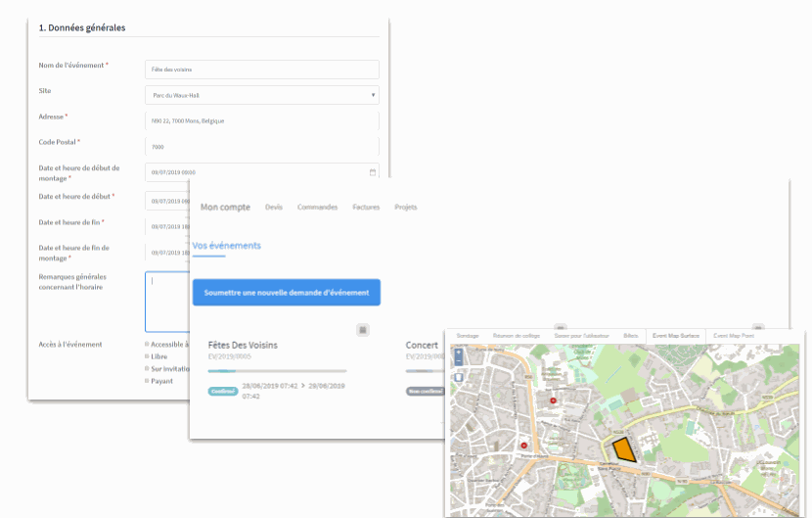
Task: Click the '1. Données générales' section title
Action: [x=82, y=28]
